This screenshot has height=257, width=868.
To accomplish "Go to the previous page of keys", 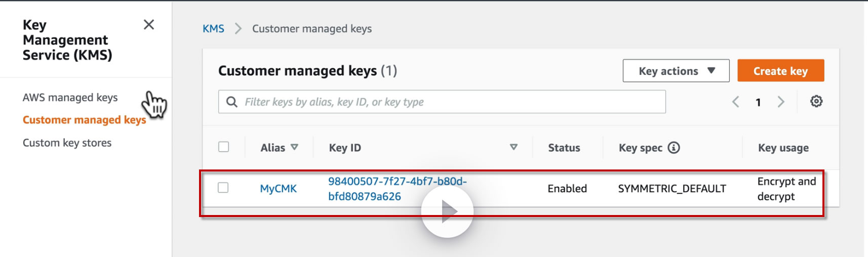I will coord(736,102).
